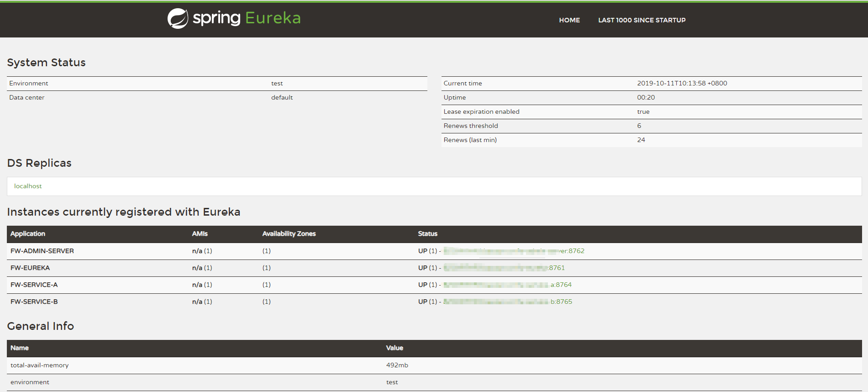Image resolution: width=868 pixels, height=392 pixels.
Task: Select the total-avail-memory row name
Action: coord(39,365)
